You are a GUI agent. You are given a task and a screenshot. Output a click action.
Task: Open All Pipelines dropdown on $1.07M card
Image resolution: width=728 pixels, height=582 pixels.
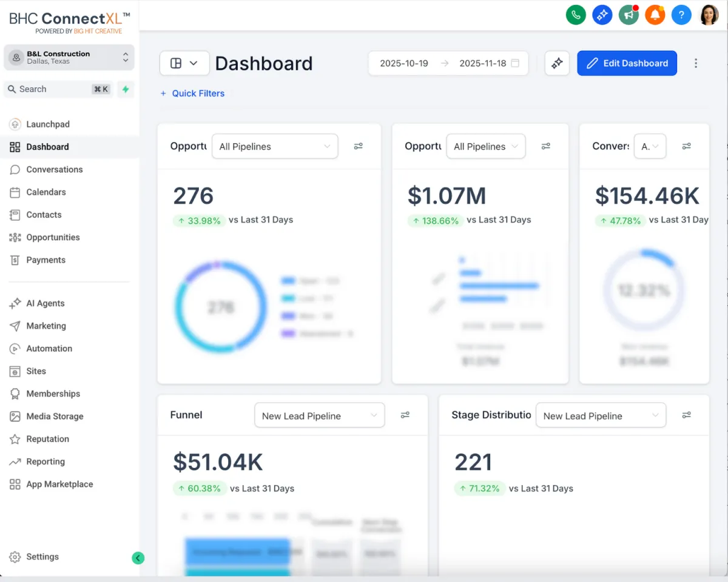[x=486, y=146]
